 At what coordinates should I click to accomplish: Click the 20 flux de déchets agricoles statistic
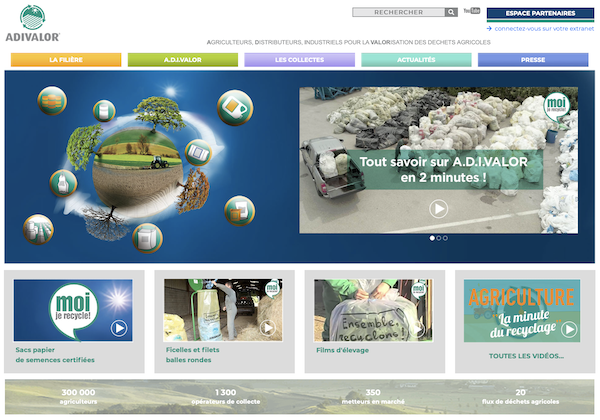pos(520,397)
